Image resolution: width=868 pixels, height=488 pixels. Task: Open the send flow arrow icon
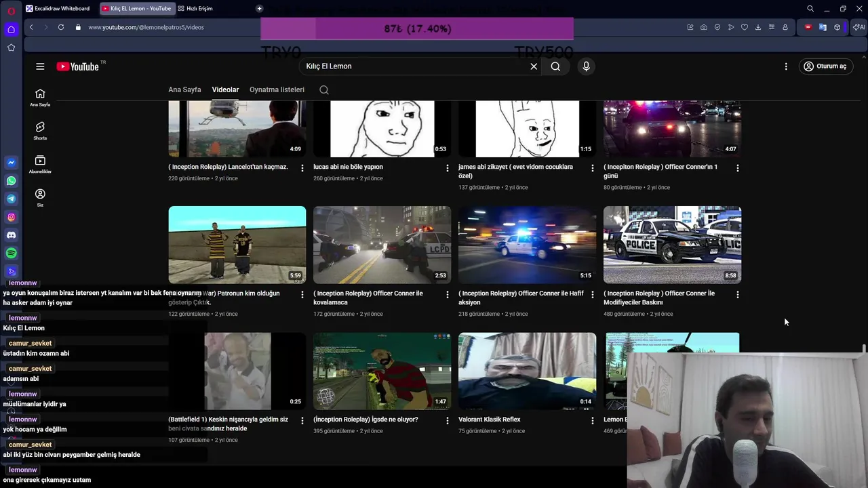point(731,27)
